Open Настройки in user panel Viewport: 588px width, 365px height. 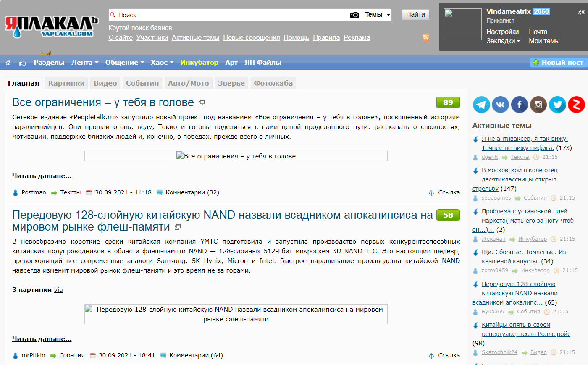(x=503, y=32)
